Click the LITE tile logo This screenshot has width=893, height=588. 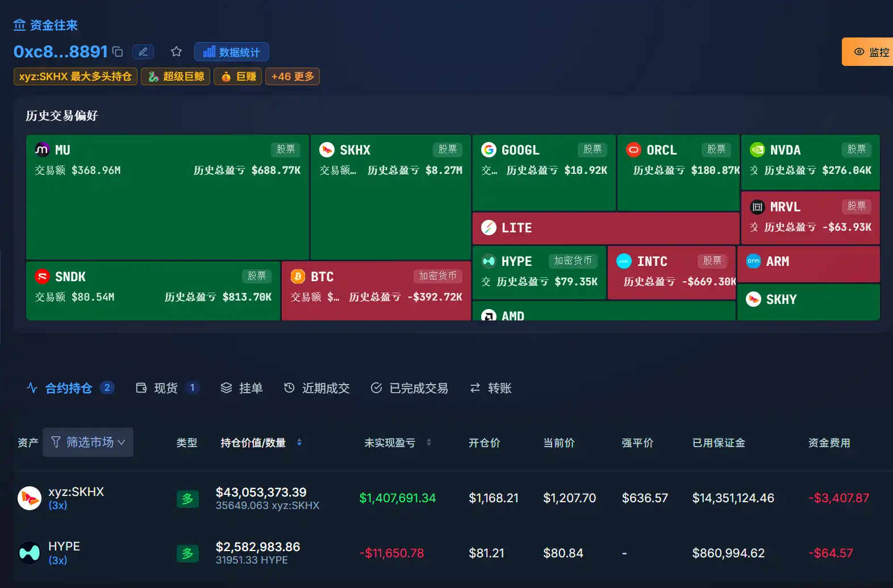[489, 228]
